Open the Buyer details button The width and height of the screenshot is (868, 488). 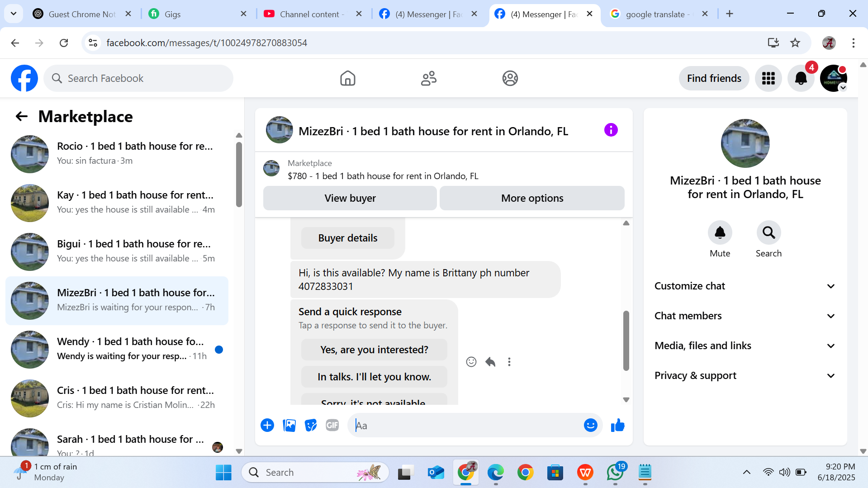[347, 238]
